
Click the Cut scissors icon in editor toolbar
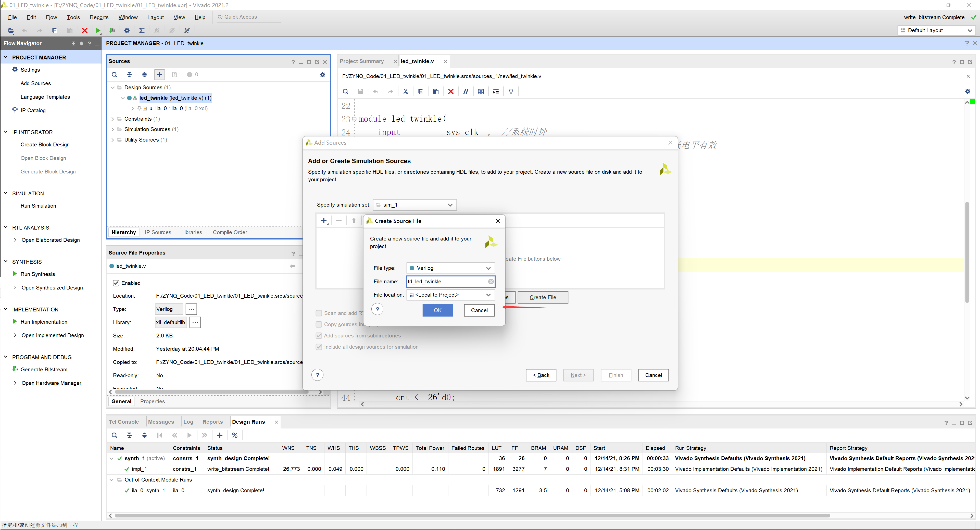[x=406, y=91]
